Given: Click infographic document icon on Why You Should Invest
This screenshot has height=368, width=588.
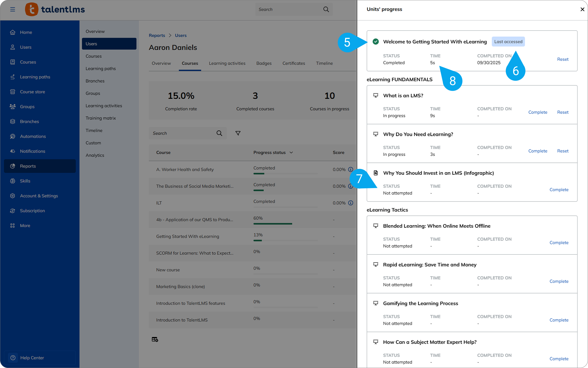Looking at the screenshot, I should point(375,173).
